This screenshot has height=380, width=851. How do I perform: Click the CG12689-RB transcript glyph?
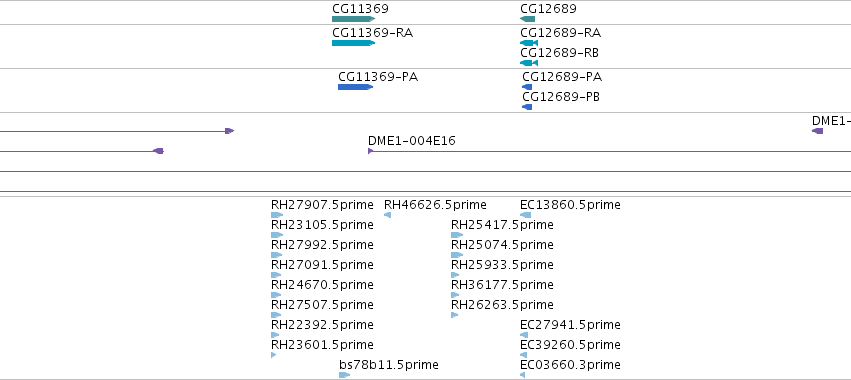(x=529, y=63)
